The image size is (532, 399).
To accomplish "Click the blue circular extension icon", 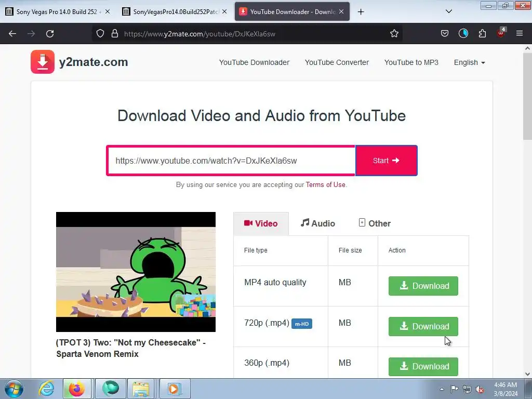I will 463,34.
